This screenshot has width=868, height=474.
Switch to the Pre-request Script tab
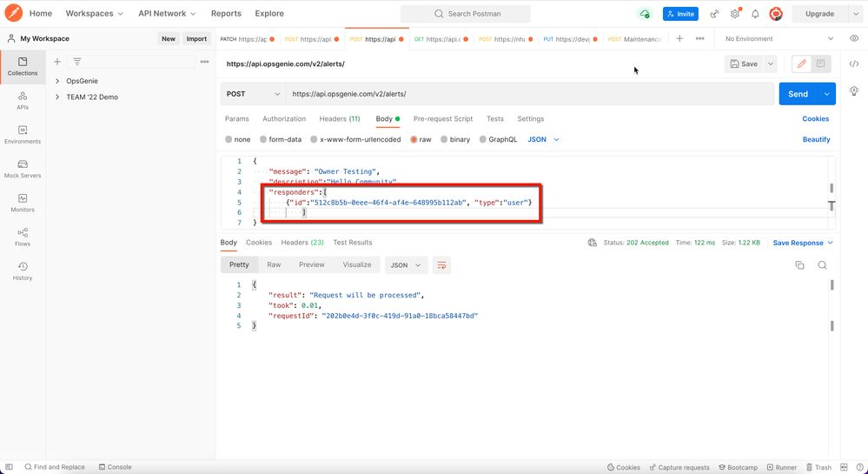(443, 118)
